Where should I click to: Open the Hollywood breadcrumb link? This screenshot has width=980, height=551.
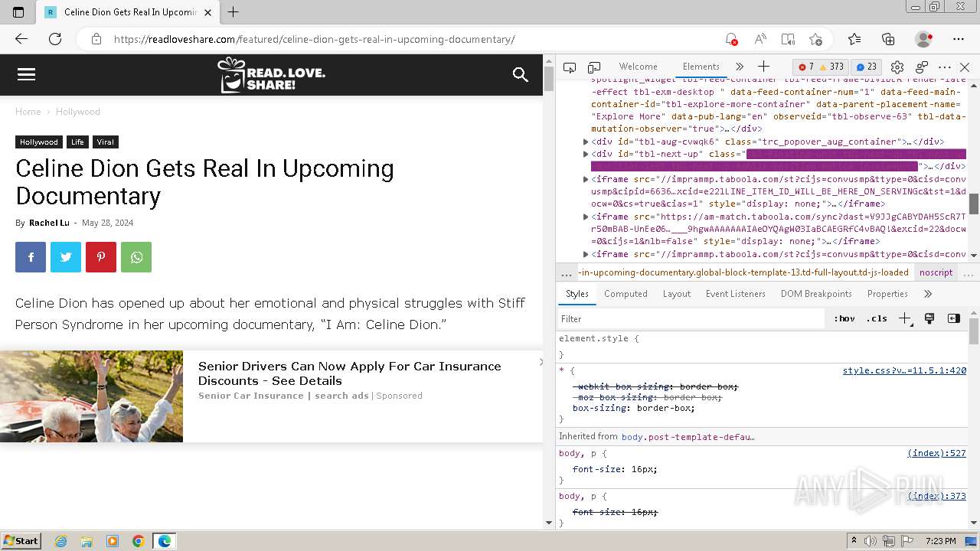pyautogui.click(x=77, y=112)
